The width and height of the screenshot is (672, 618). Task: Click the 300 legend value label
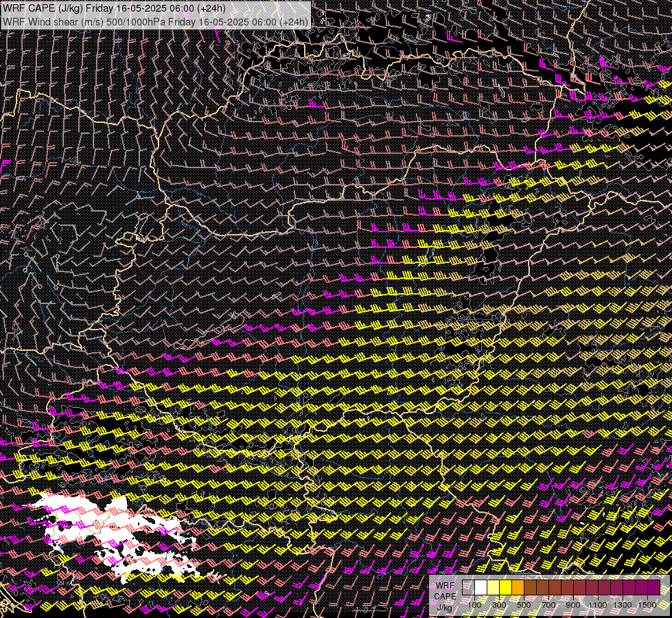499,605
